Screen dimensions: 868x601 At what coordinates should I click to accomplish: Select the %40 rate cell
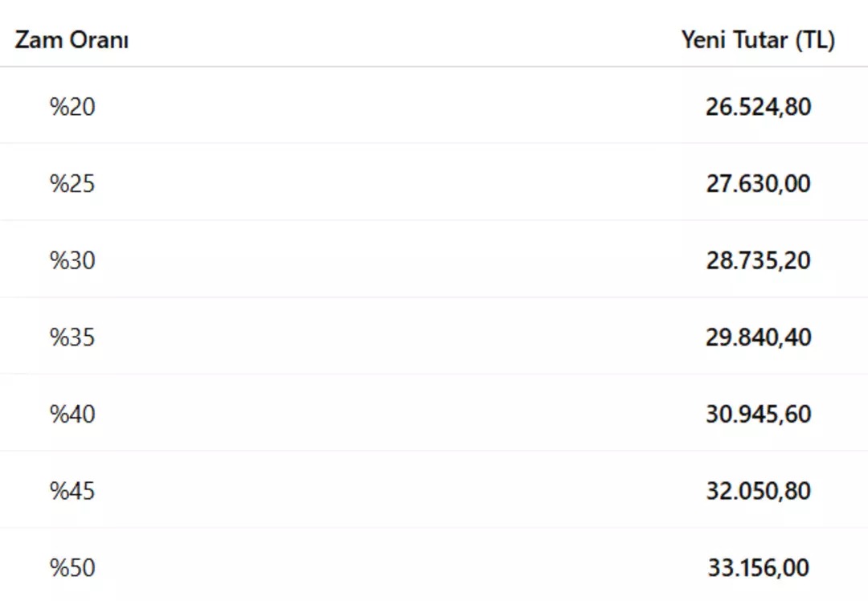(72, 414)
